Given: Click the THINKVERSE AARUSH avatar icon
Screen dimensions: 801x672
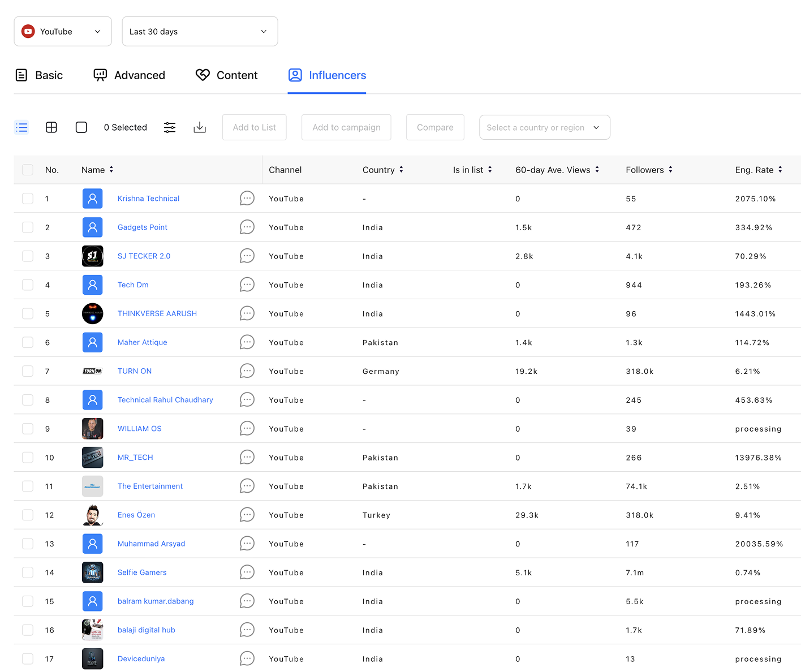Looking at the screenshot, I should coord(93,313).
